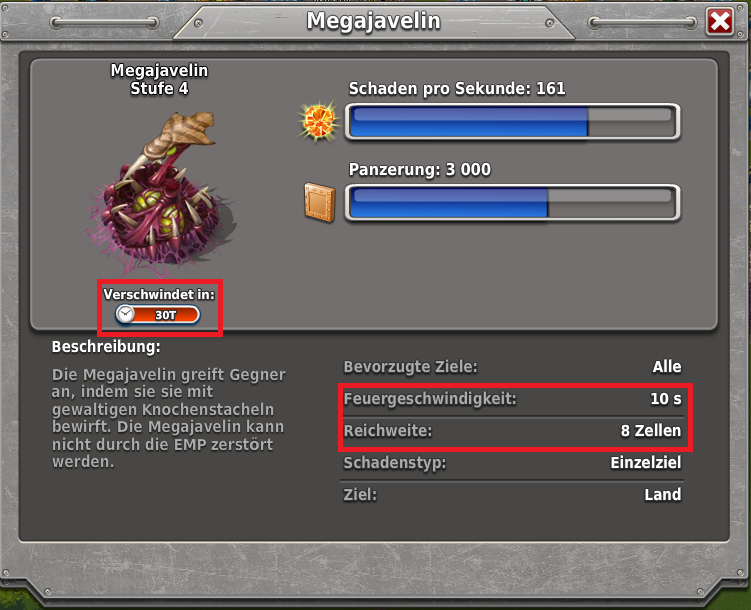Select the Schadenstyp Einzelziel row
The image size is (751, 610).
click(x=512, y=463)
